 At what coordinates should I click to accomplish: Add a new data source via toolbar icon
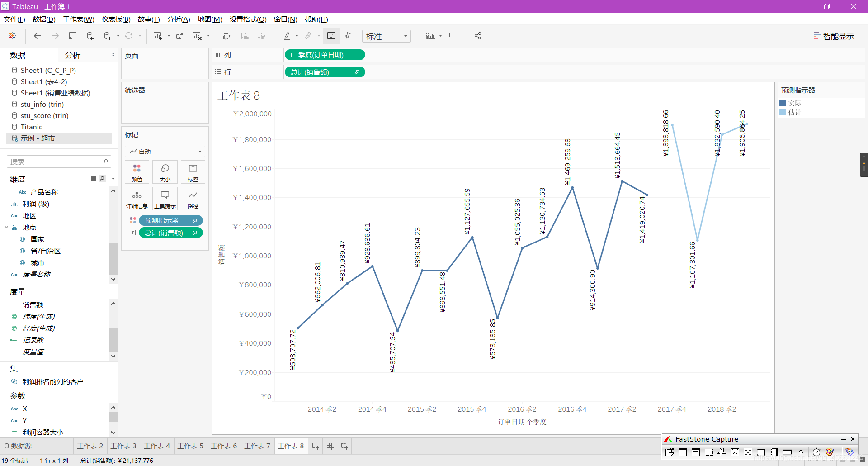tap(90, 36)
